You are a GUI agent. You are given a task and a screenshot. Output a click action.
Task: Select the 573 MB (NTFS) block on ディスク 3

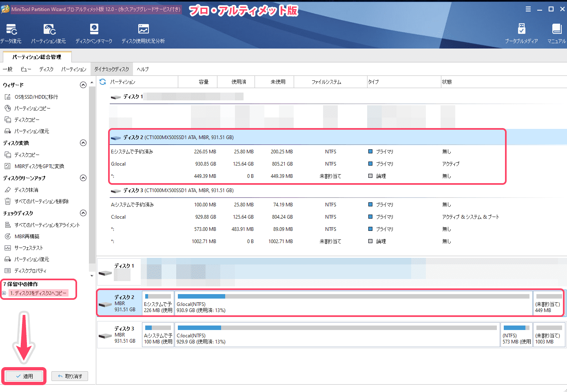516,334
